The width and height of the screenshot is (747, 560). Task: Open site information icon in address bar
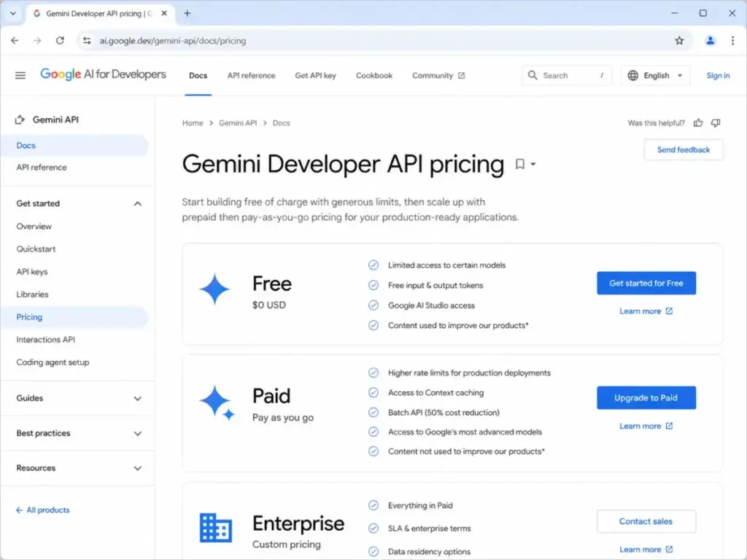87,41
